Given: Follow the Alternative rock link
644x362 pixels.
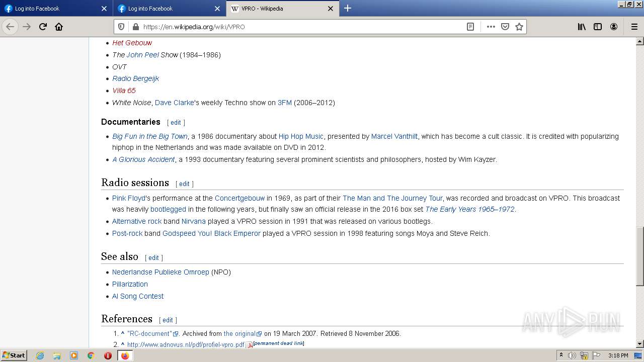Looking at the screenshot, I should pyautogui.click(x=137, y=221).
